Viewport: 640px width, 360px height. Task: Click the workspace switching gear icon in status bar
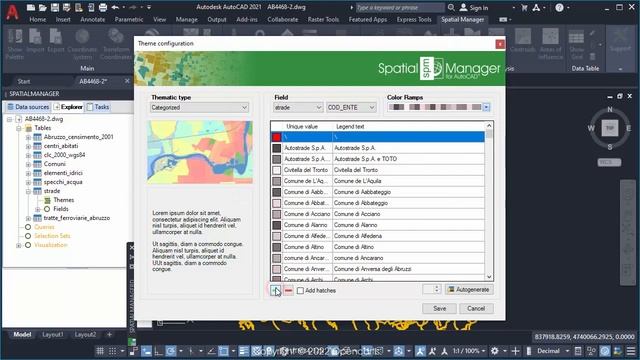494,351
